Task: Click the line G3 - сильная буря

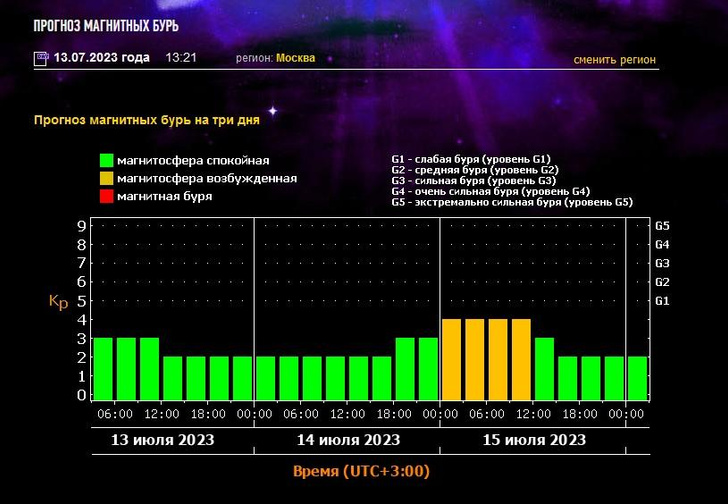Action: pos(474,181)
